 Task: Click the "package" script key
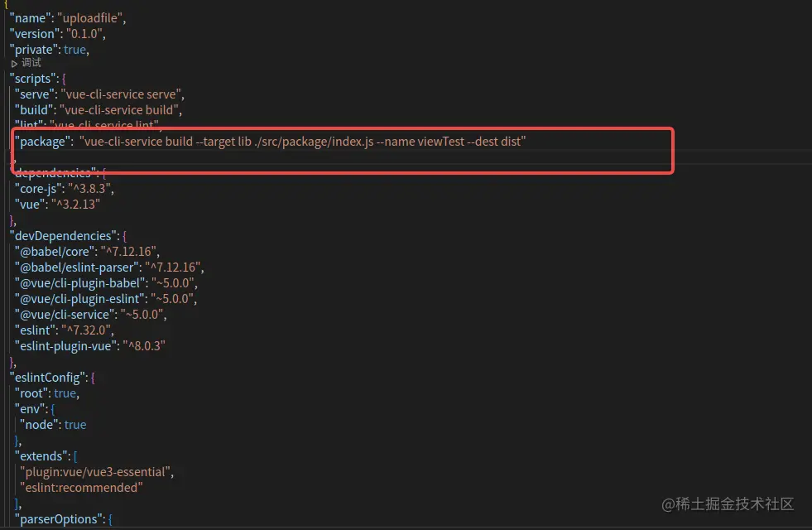click(40, 142)
